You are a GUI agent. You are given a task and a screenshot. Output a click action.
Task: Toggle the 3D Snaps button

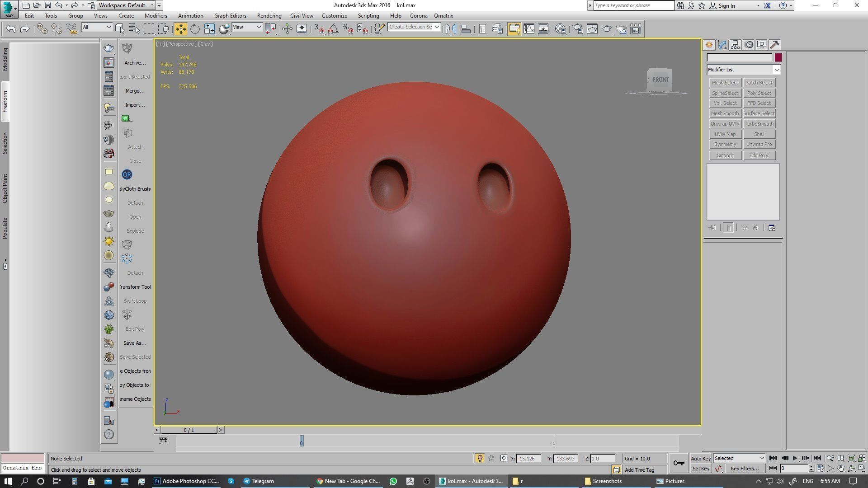(319, 29)
